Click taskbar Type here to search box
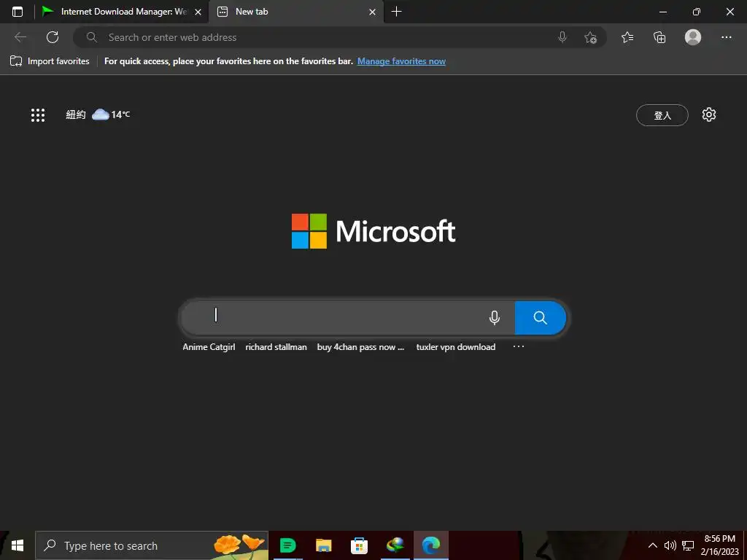The width and height of the screenshot is (747, 560). [152, 545]
